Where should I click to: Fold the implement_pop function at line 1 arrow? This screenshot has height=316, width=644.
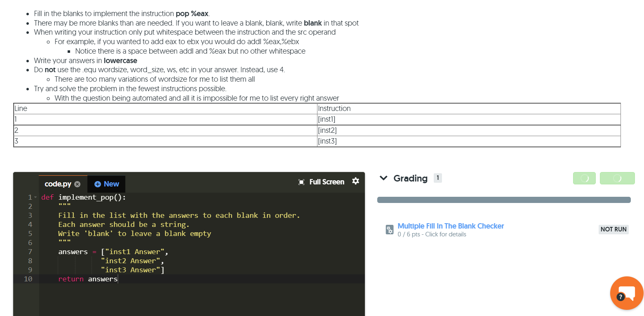pos(36,197)
